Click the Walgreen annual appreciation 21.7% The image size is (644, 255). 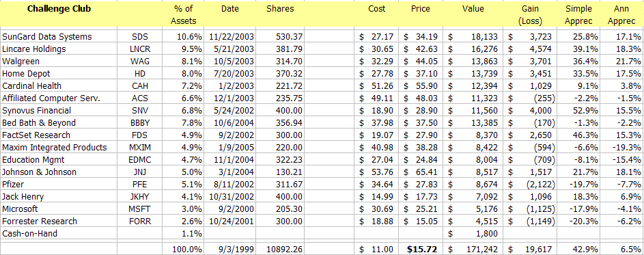[622, 62]
